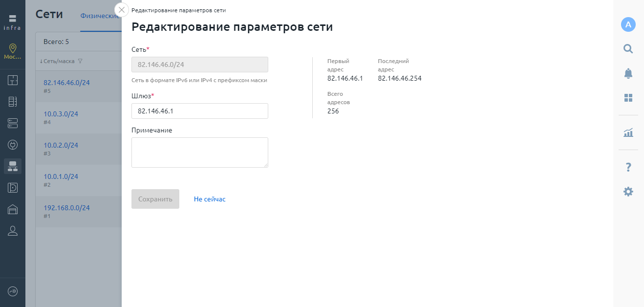644x307 pixels.
Task: Open the warehouse sidebar icon
Action: [13, 209]
